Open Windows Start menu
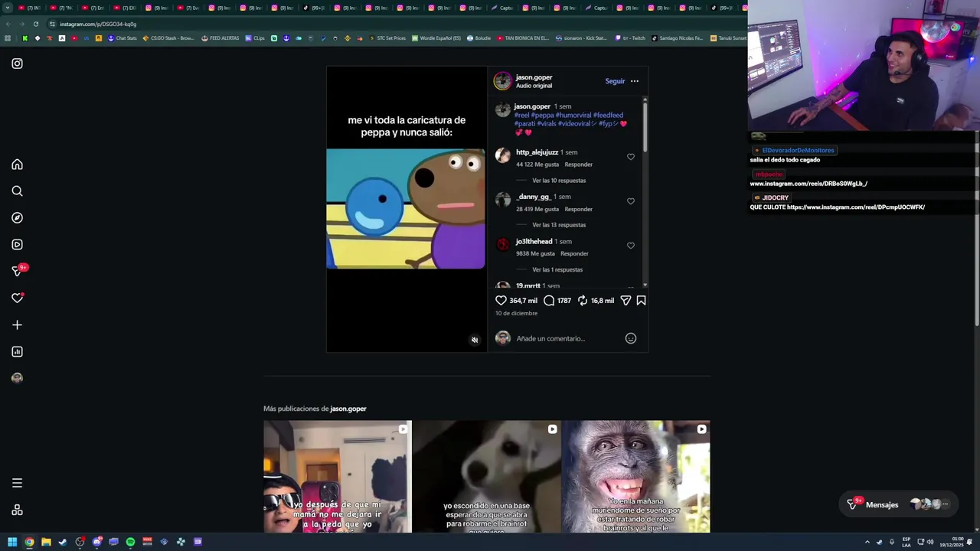 click(x=12, y=542)
